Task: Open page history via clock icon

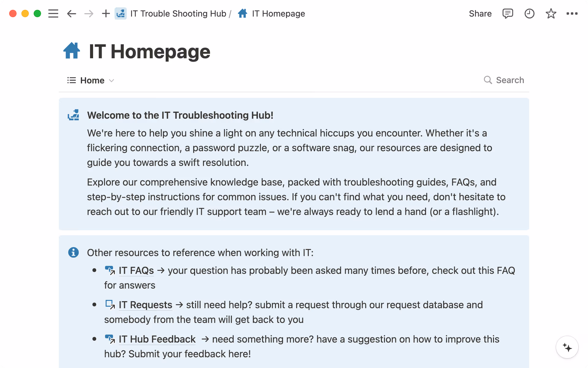Action: coord(530,13)
